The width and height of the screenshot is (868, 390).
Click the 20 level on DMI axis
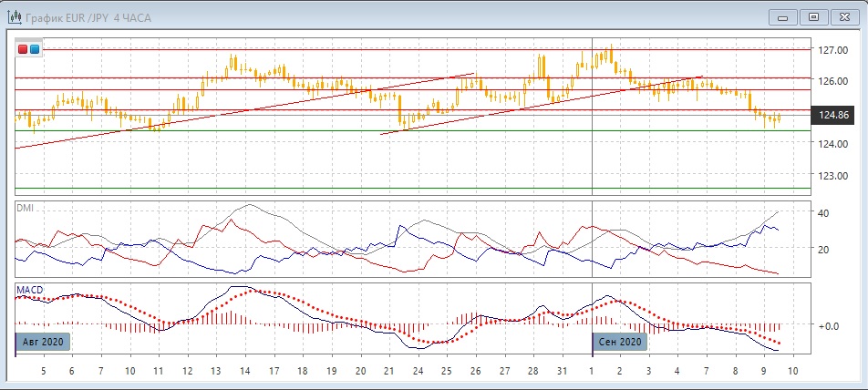click(x=823, y=250)
